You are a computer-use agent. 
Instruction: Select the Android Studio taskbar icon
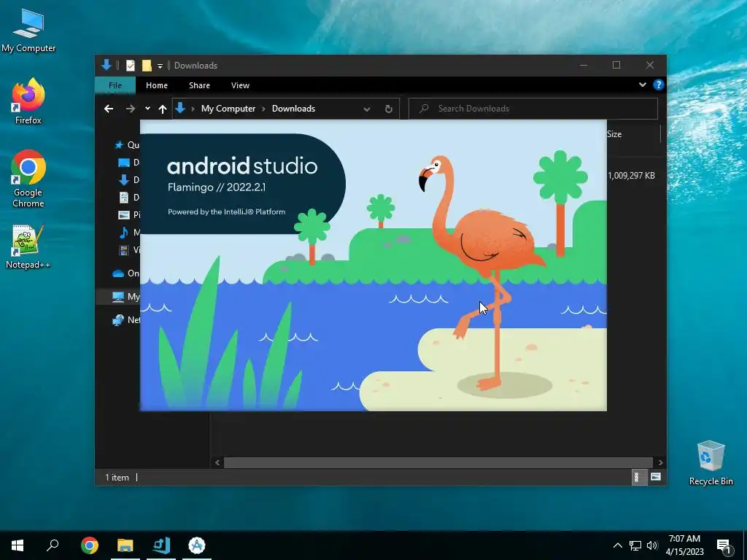point(197,545)
